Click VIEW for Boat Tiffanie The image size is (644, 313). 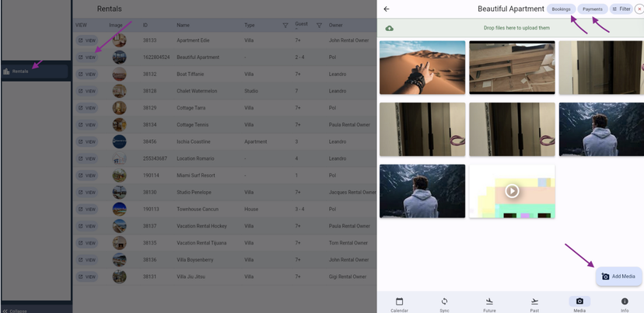tap(86, 75)
